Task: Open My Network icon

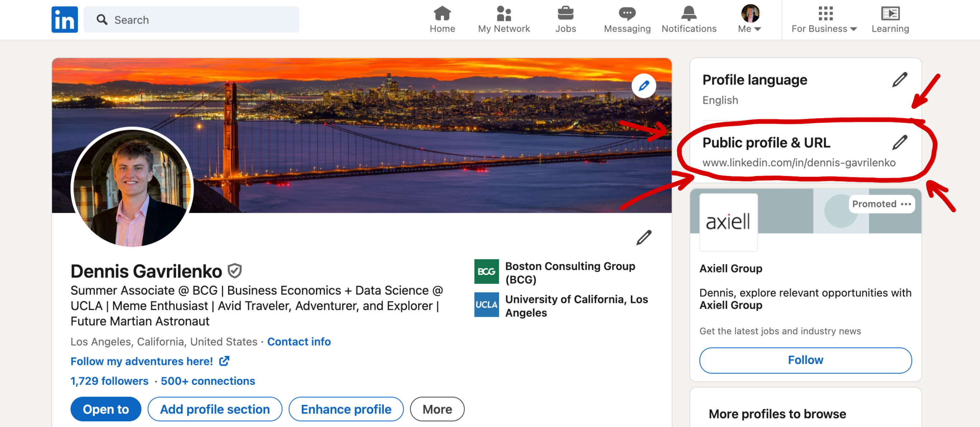Action: pyautogui.click(x=504, y=14)
